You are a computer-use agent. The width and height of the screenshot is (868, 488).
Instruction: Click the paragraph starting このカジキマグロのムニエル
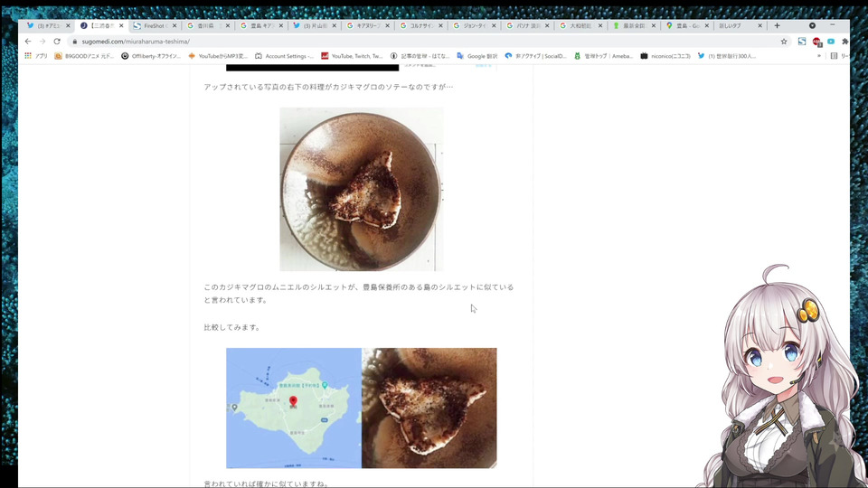click(359, 294)
